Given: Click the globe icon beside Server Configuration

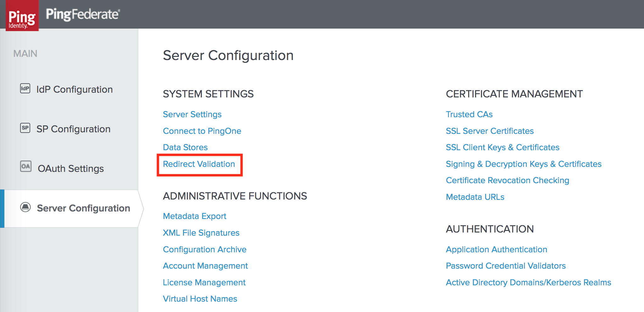Looking at the screenshot, I should [26, 207].
